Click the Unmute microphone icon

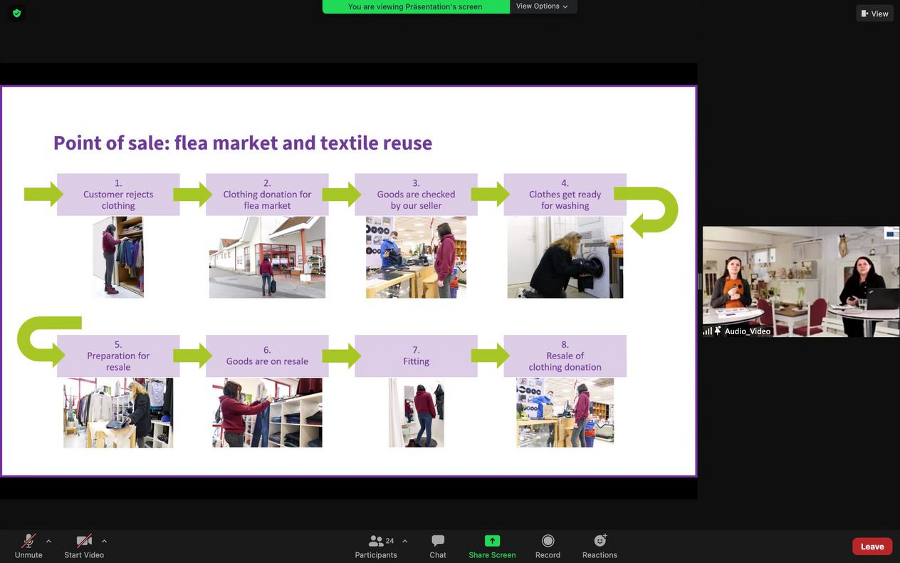pos(29,541)
